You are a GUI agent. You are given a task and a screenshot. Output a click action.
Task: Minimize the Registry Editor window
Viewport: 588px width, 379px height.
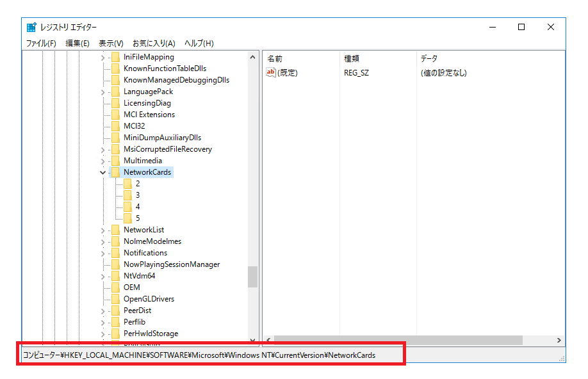point(493,27)
